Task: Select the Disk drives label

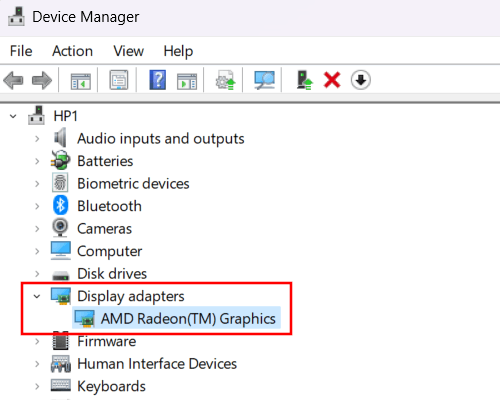Action: (112, 274)
